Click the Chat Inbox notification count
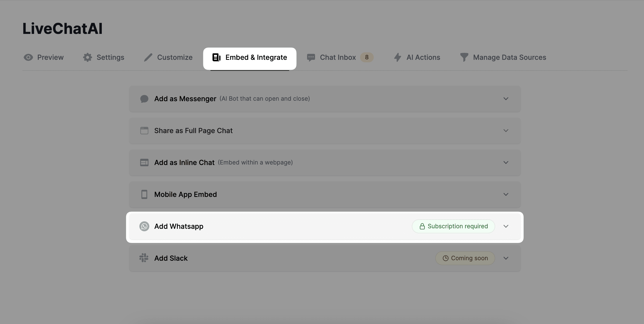Viewport: 644px width, 324px height. (x=367, y=57)
